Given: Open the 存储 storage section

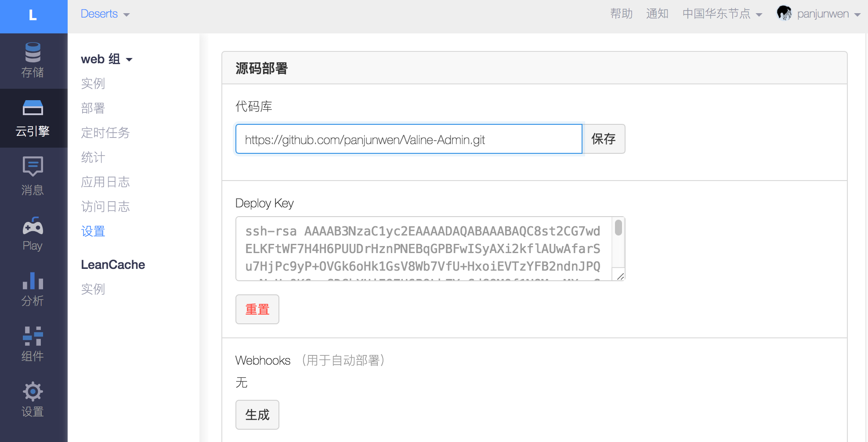Looking at the screenshot, I should click(x=33, y=61).
